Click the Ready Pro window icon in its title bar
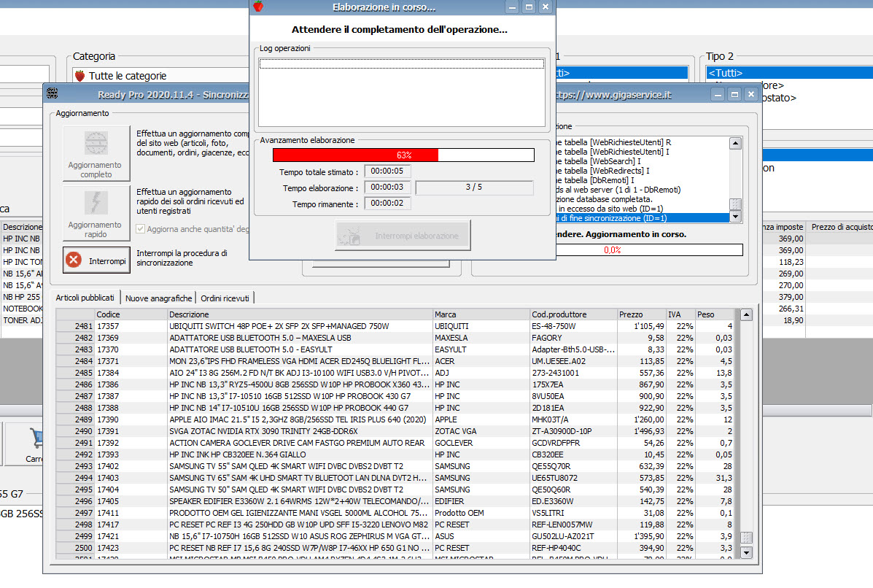The width and height of the screenshot is (873, 588). (x=53, y=94)
